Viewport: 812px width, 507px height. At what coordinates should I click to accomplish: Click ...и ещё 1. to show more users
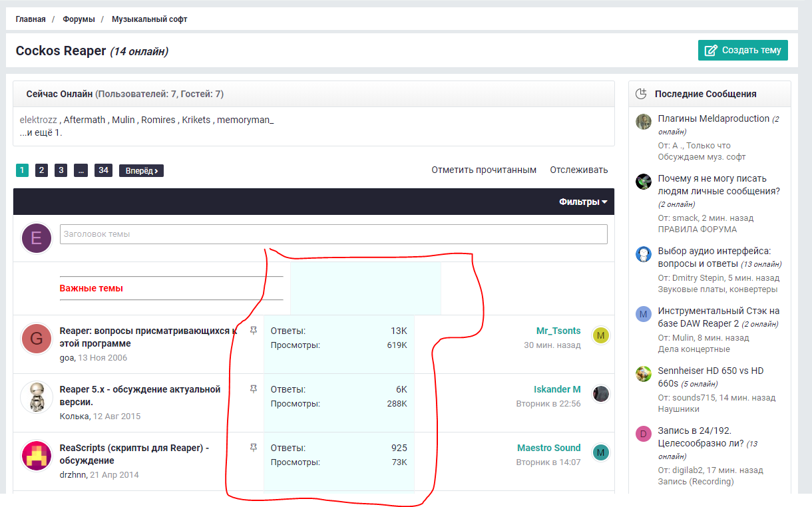(41, 132)
